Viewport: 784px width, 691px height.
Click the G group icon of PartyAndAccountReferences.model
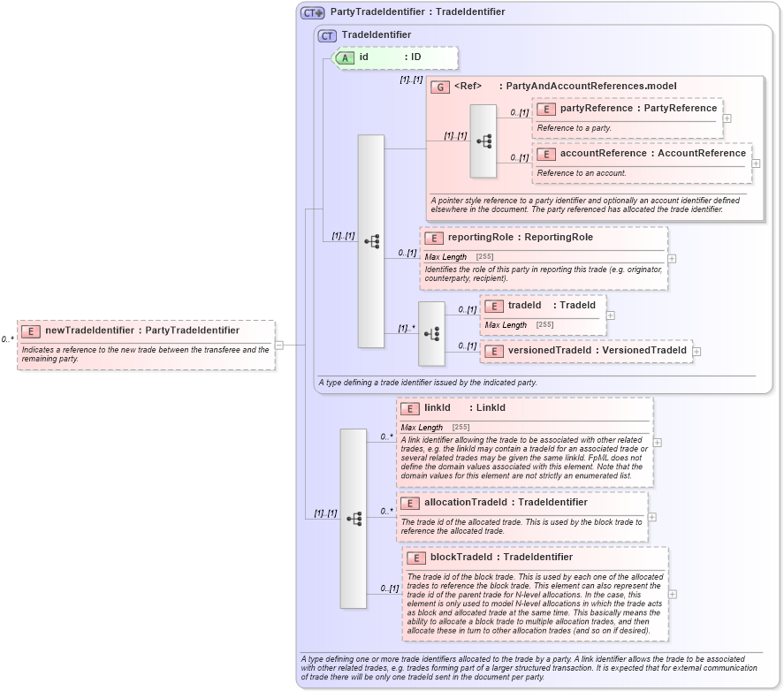click(x=440, y=87)
